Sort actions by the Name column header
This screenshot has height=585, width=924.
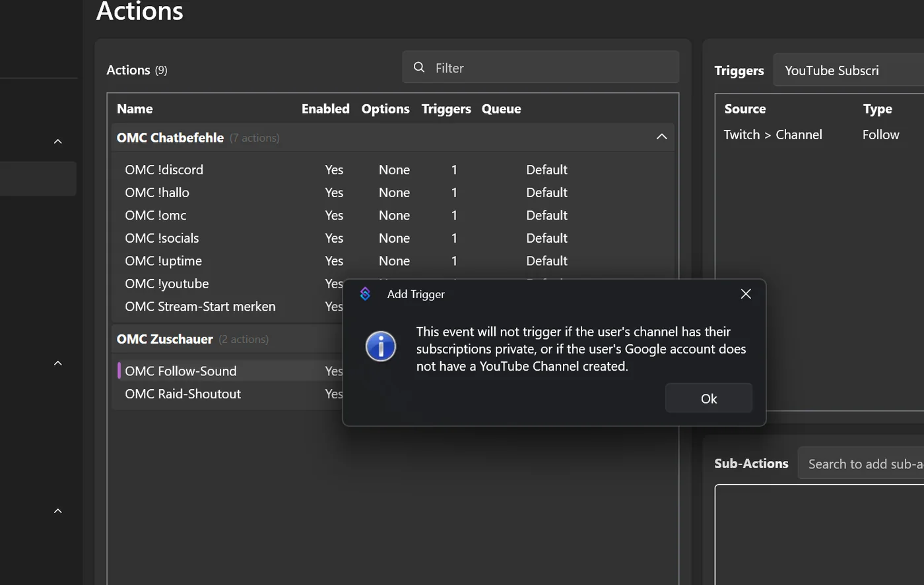[x=135, y=109]
